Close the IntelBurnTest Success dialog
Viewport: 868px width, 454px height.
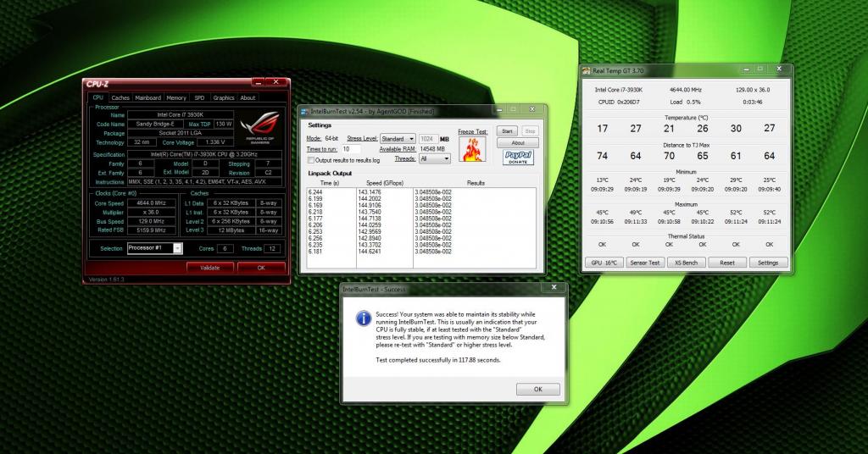point(554,287)
